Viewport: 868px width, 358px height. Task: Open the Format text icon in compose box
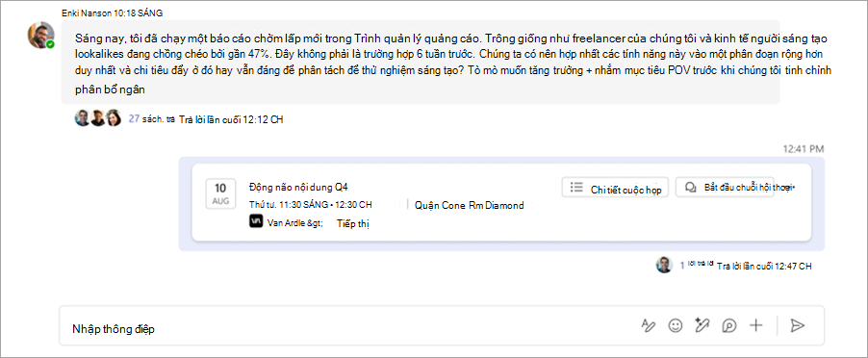click(648, 326)
